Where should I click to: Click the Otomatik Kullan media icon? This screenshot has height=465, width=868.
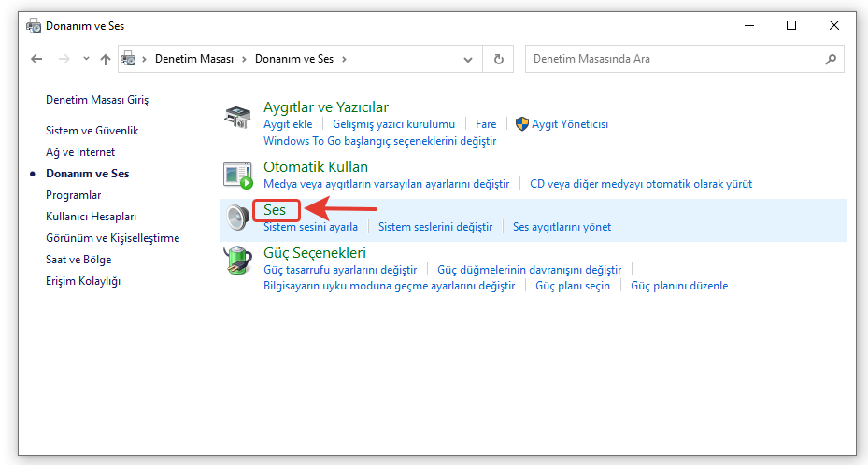pyautogui.click(x=238, y=175)
